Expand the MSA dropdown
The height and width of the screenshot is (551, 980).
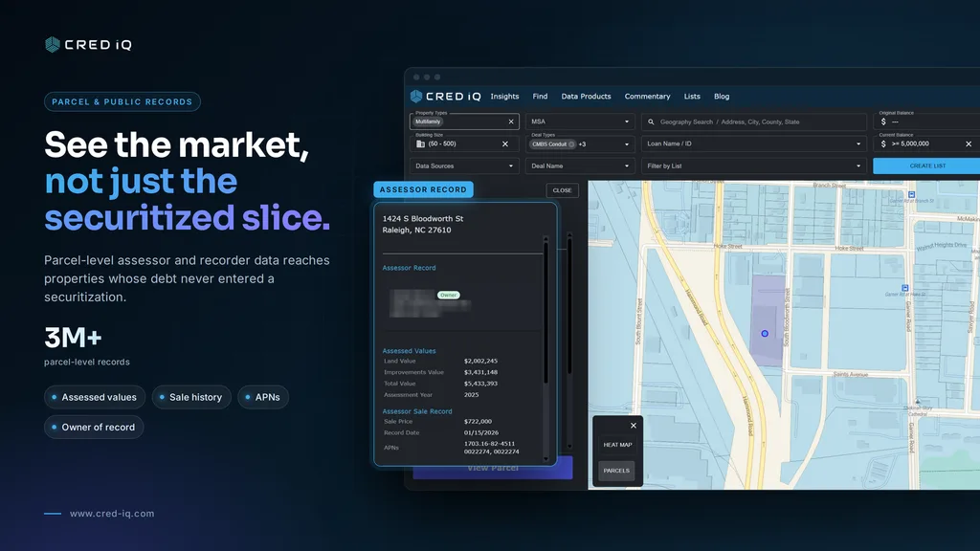click(580, 121)
